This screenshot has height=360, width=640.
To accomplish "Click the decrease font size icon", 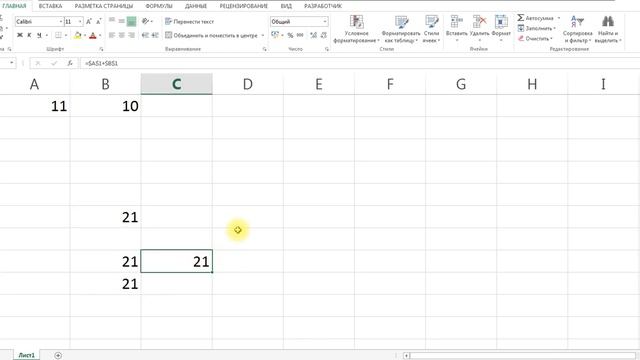I will pyautogui.click(x=98, y=22).
